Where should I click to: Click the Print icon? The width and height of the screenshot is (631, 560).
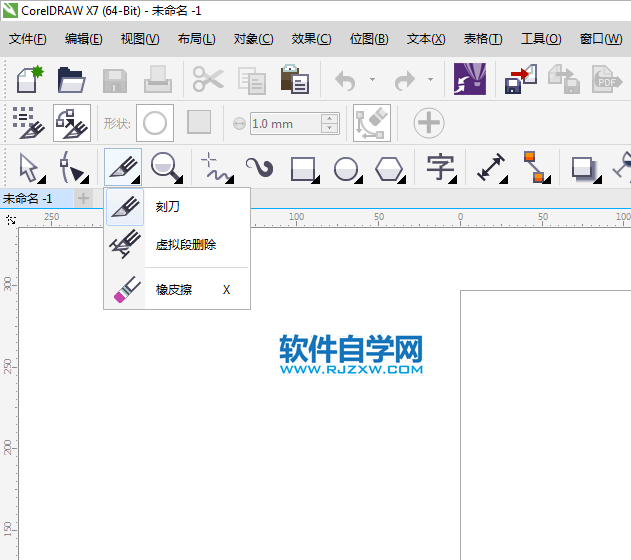[158, 79]
